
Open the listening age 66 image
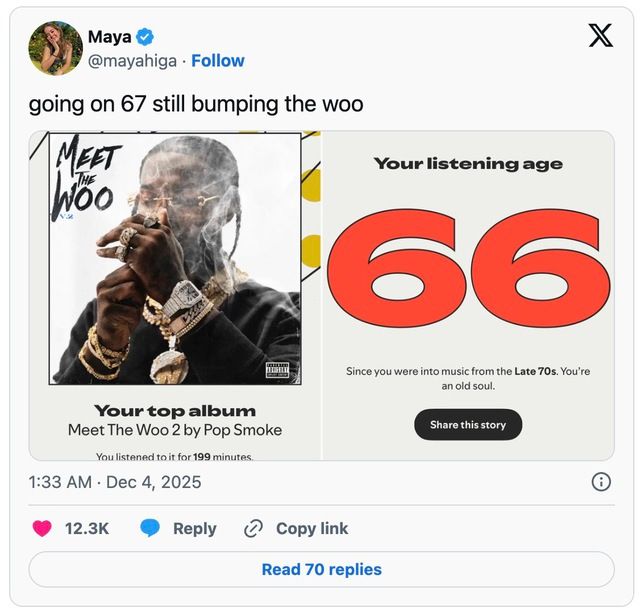[x=468, y=295]
